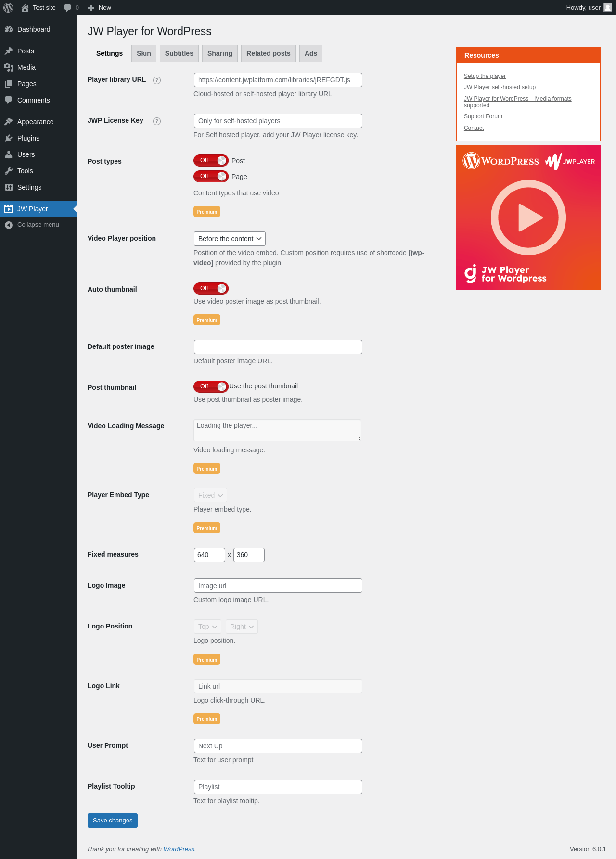Click the JW Player film icon
This screenshot has height=859, width=616.
pyautogui.click(x=9, y=209)
